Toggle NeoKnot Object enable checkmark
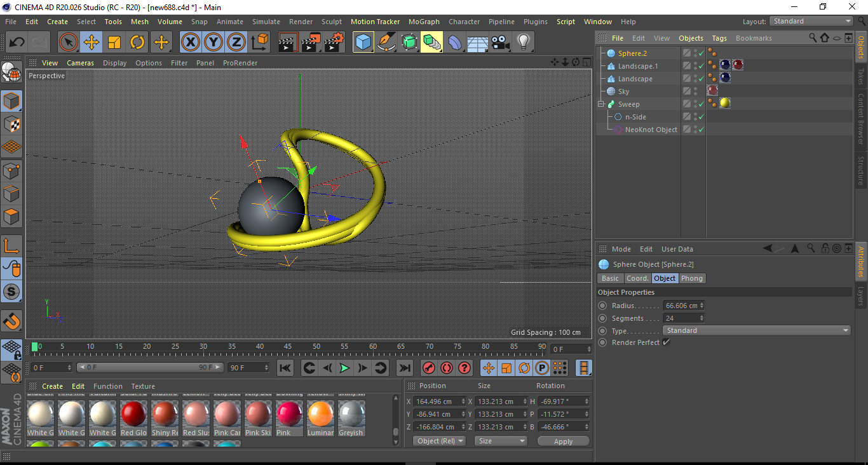 [x=701, y=130]
